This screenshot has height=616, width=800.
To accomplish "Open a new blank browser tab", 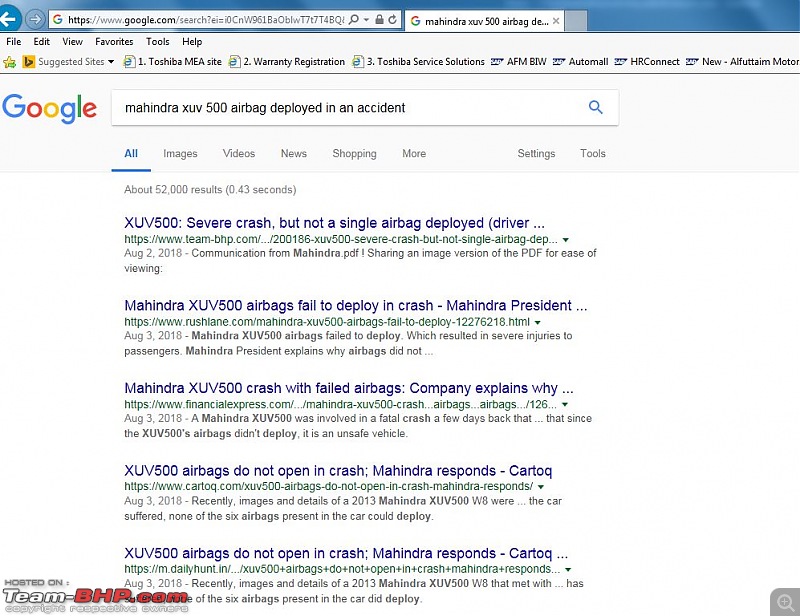I will [576, 21].
